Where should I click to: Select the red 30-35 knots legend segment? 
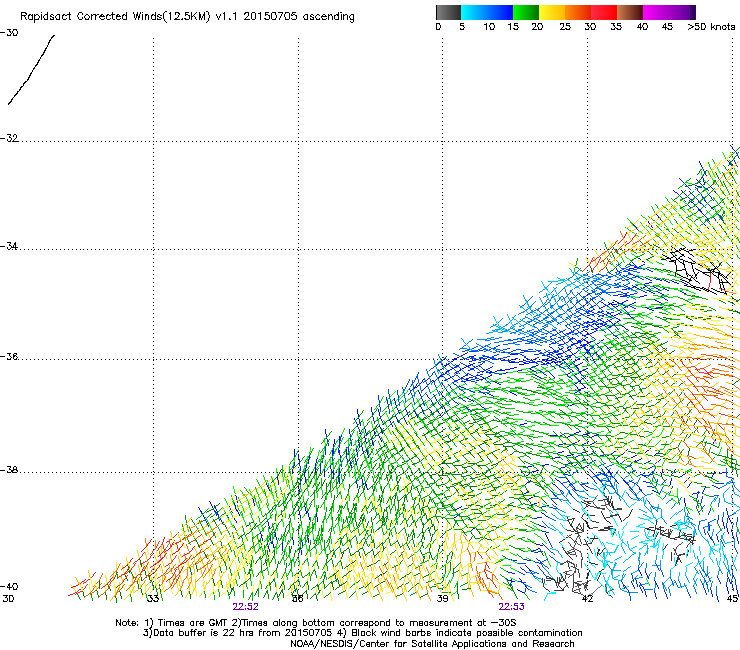coord(604,12)
